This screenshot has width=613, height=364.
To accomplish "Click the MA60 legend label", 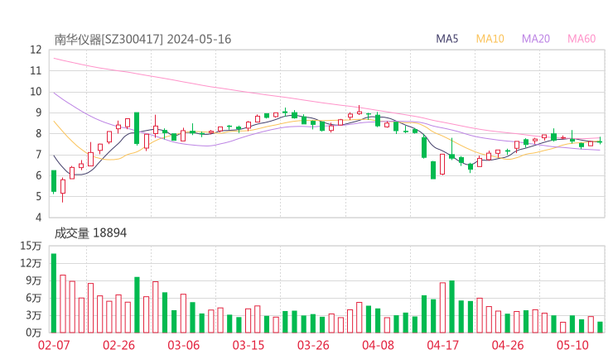I will click(x=582, y=39).
